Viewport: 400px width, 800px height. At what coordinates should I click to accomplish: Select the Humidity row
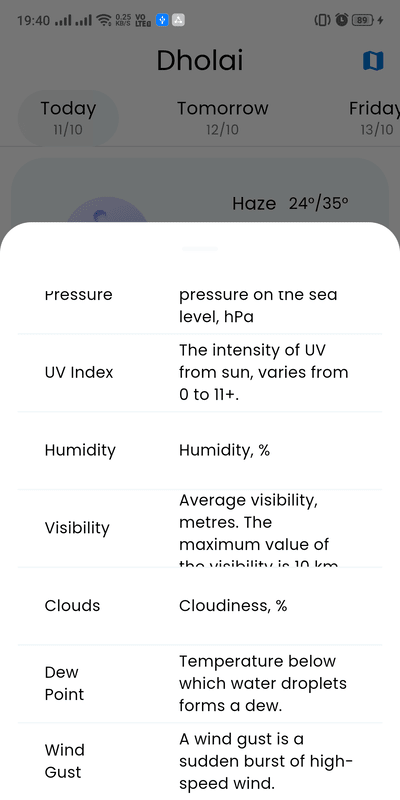(200, 451)
